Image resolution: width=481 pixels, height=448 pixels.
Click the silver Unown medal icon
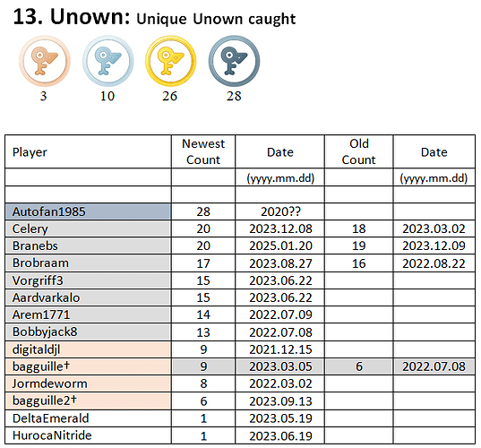(108, 61)
